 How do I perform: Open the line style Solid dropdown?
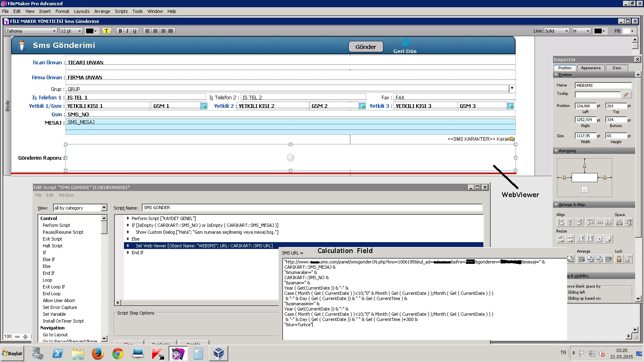[557, 31]
